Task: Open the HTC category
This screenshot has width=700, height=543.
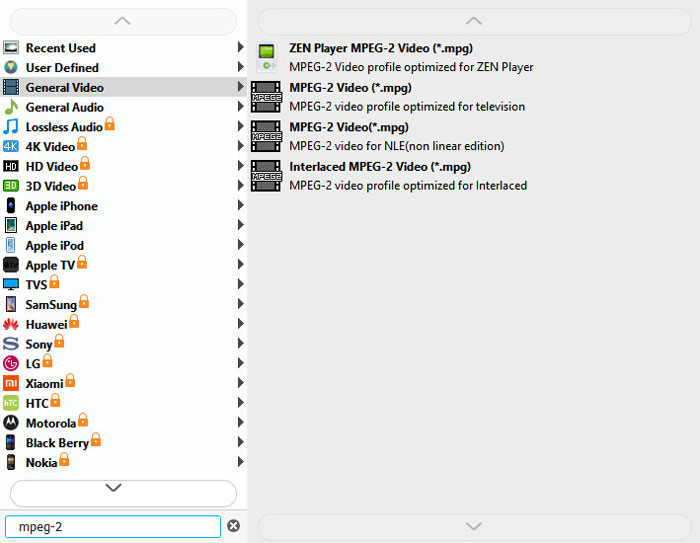Action: coord(124,403)
